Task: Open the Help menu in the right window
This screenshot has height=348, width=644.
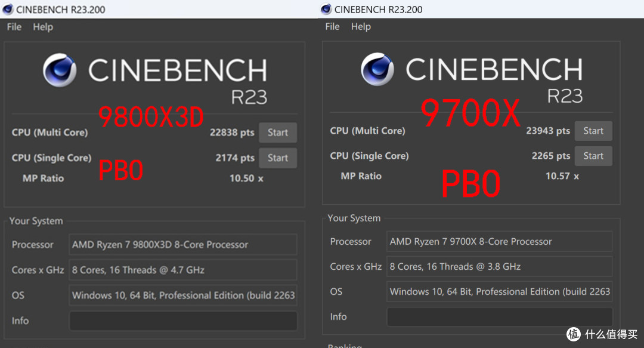Action: tap(361, 26)
